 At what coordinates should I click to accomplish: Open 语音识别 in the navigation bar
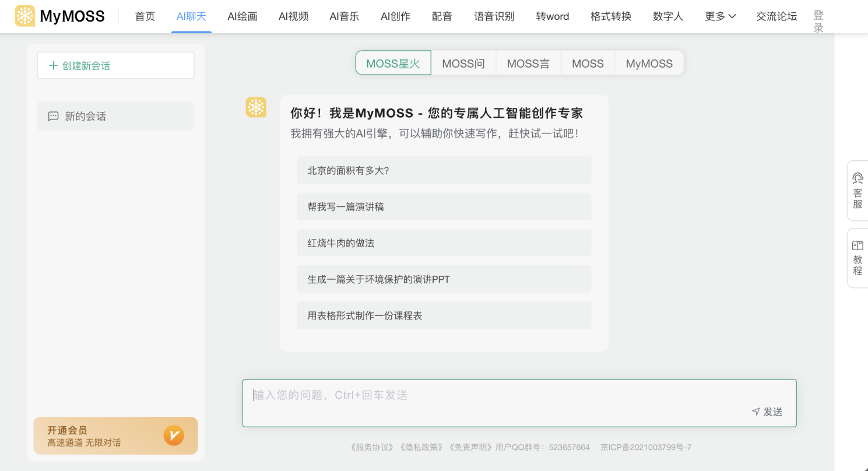coord(494,16)
